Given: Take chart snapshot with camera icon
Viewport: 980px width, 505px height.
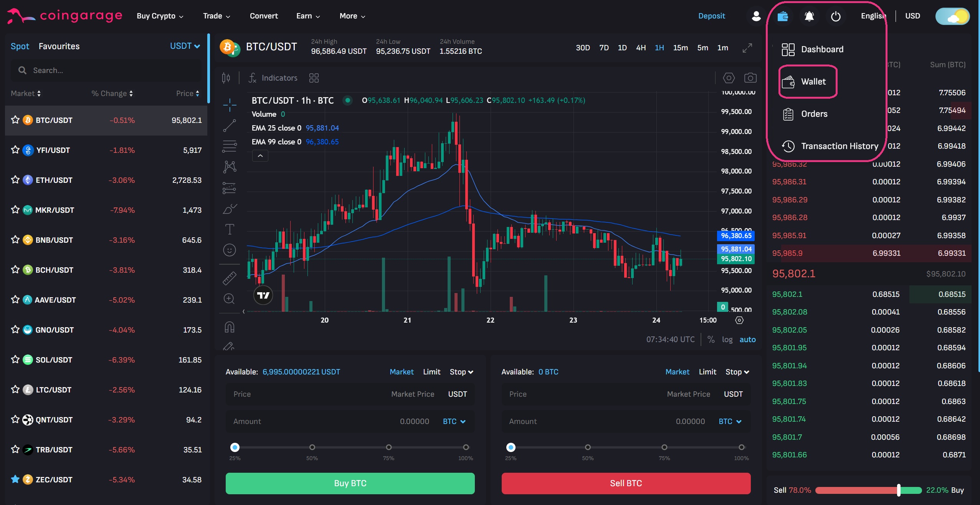Looking at the screenshot, I should 750,78.
